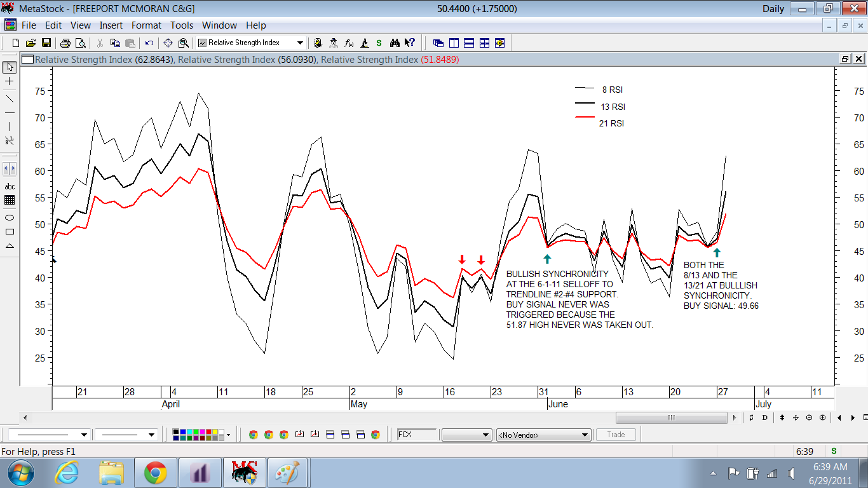The width and height of the screenshot is (868, 488).
Task: Select the abc text annotation tool
Action: tap(10, 187)
